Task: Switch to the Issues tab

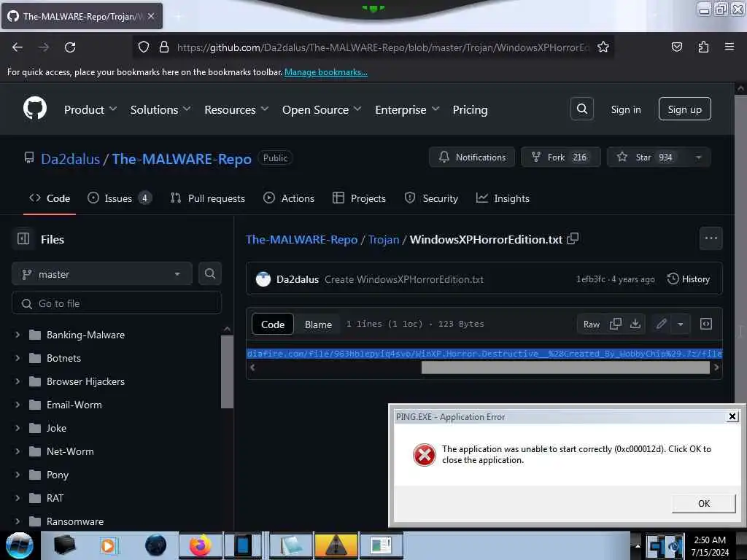Action: click(120, 198)
